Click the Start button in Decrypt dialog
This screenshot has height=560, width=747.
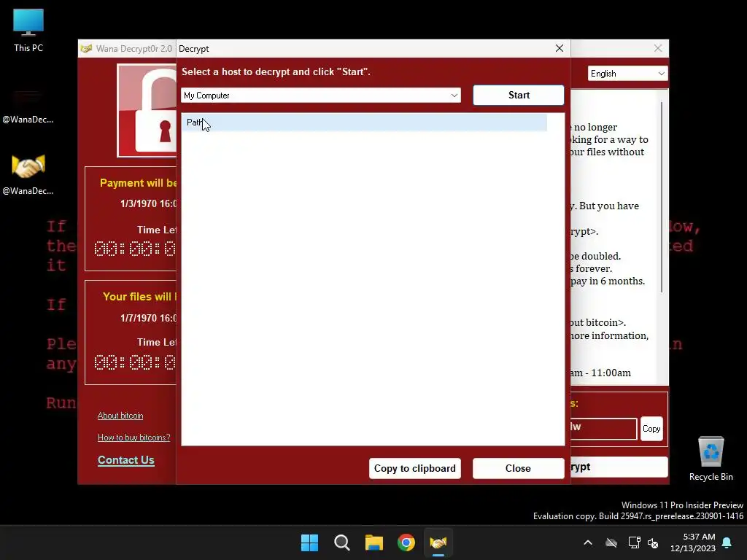[x=519, y=96]
